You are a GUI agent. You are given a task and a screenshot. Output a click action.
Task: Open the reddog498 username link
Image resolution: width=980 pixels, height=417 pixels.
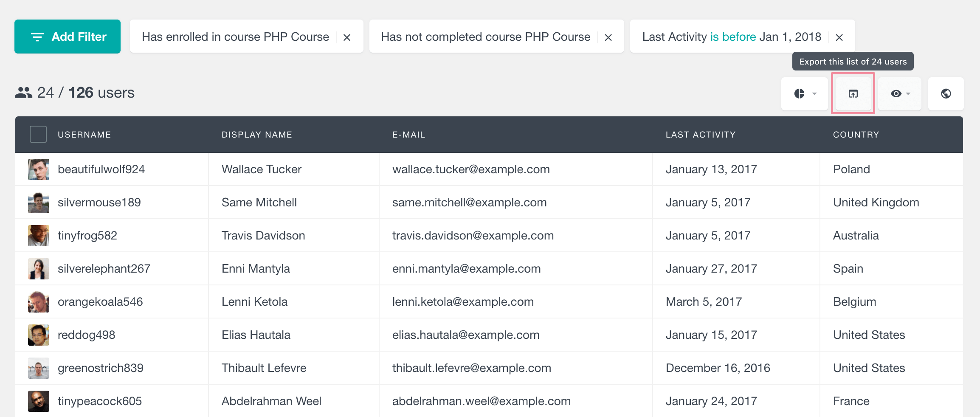(87, 335)
